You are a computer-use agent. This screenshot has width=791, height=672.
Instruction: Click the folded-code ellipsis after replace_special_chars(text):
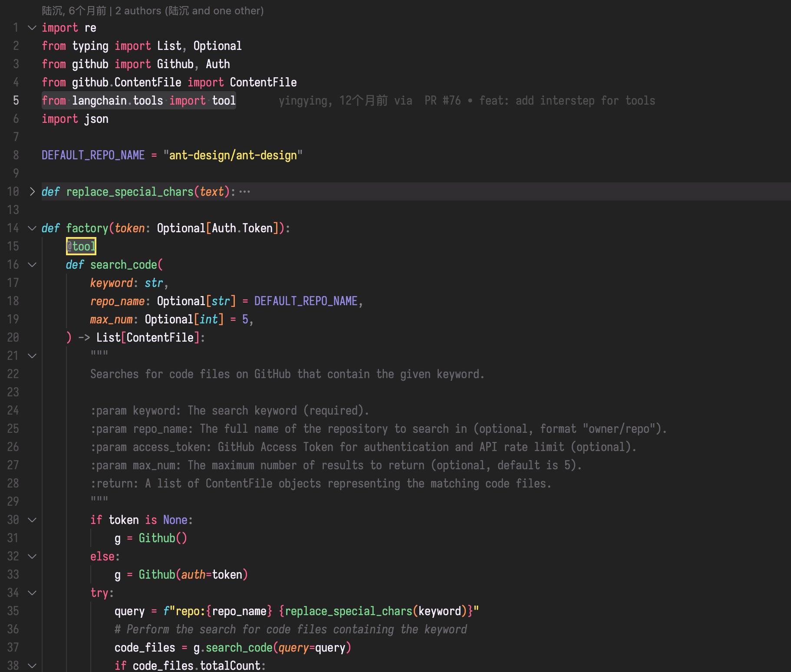pos(244,192)
